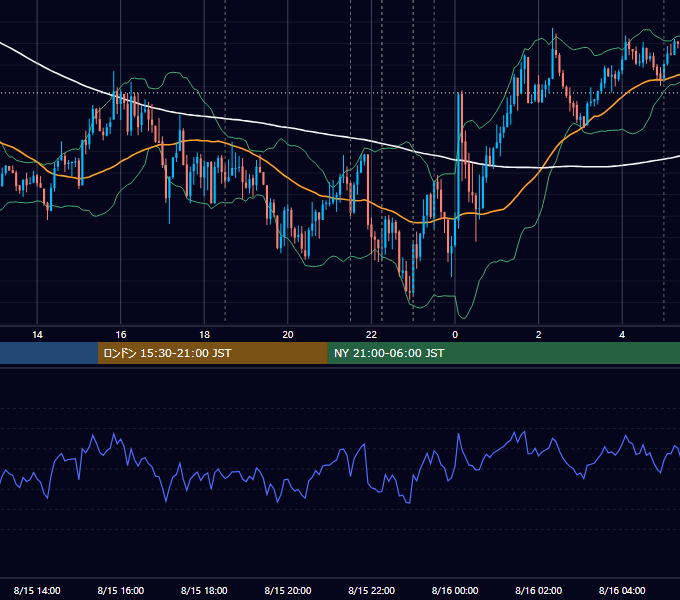Click the blue session bar before ロンドン

coord(49,353)
